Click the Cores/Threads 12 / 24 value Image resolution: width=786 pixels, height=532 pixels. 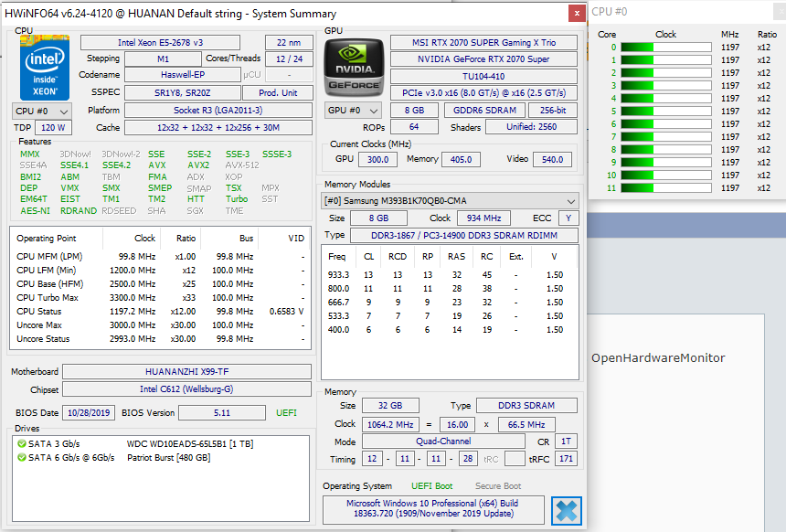tap(289, 59)
